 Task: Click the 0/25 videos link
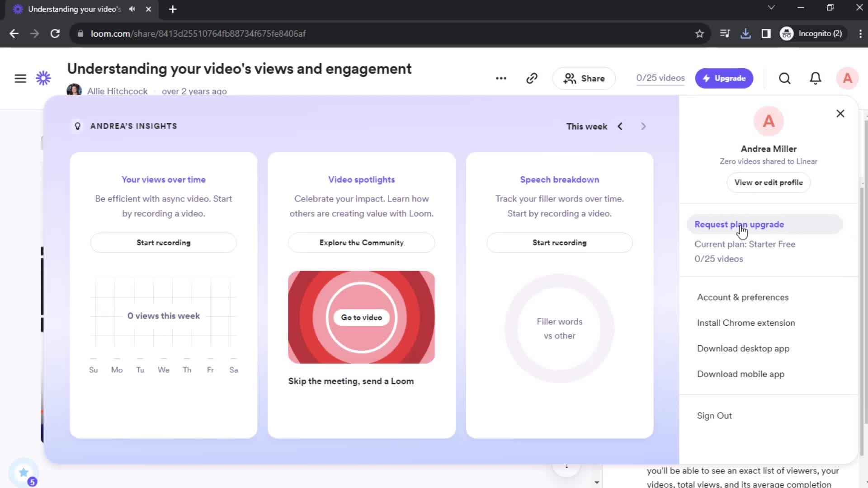point(660,78)
